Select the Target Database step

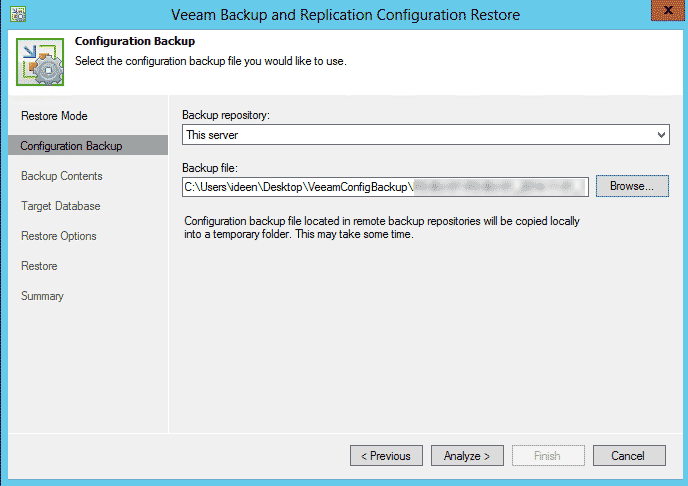tap(61, 206)
